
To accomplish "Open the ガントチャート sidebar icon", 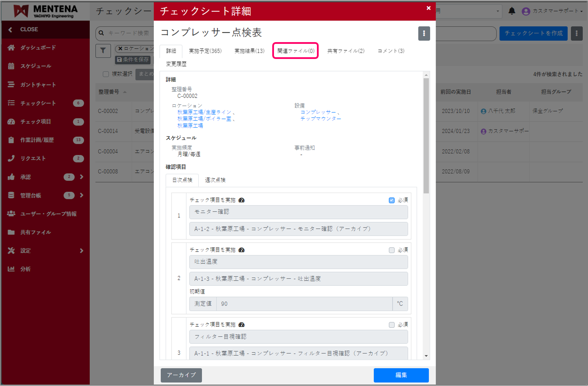I will click(x=11, y=85).
